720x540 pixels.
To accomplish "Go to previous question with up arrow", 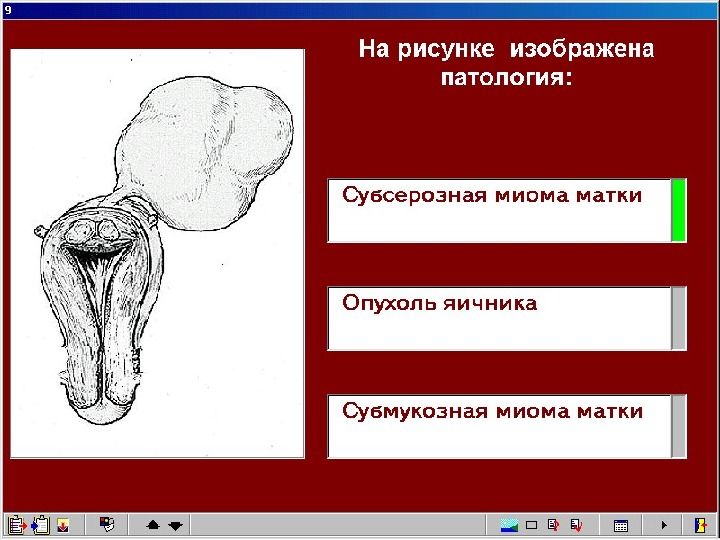I will [153, 525].
